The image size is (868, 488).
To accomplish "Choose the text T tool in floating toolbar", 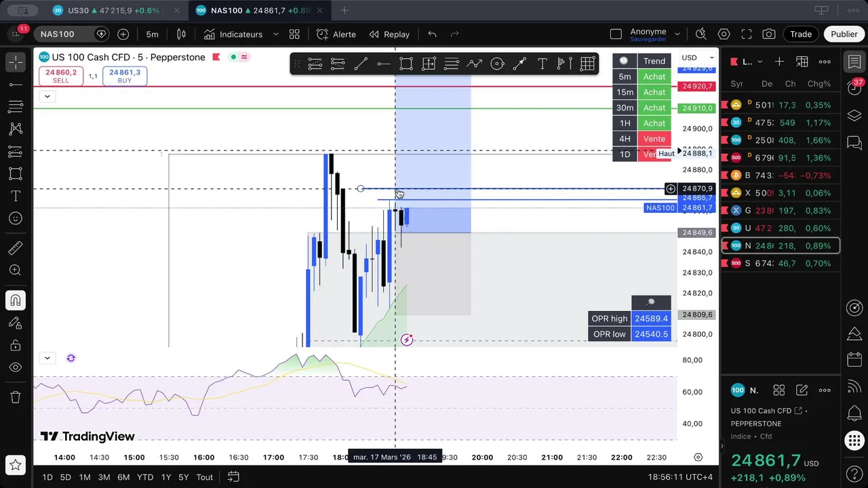I will (x=542, y=64).
